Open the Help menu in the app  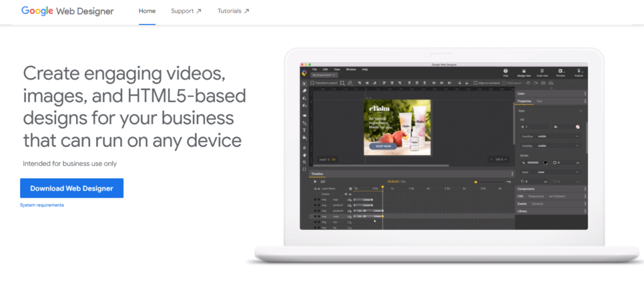point(365,69)
